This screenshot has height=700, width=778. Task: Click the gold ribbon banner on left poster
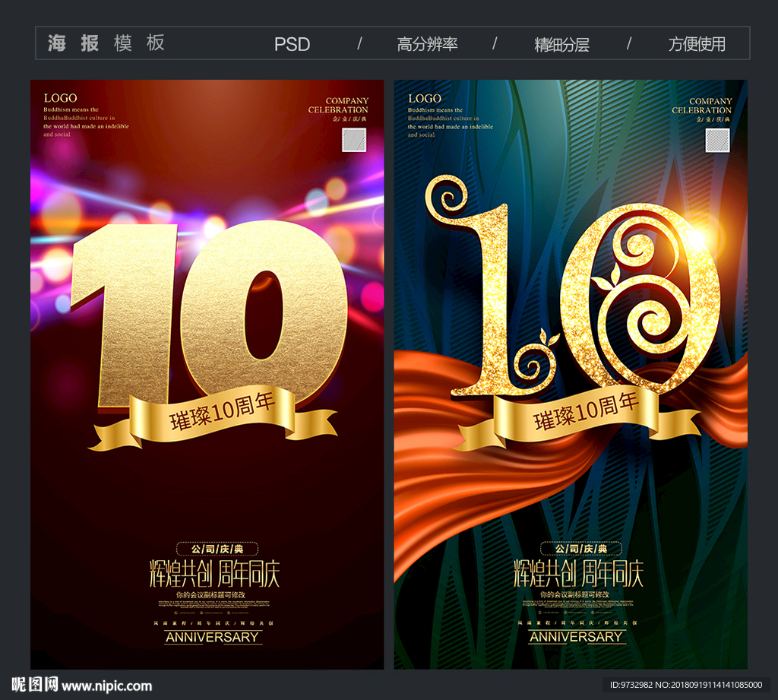(213, 418)
